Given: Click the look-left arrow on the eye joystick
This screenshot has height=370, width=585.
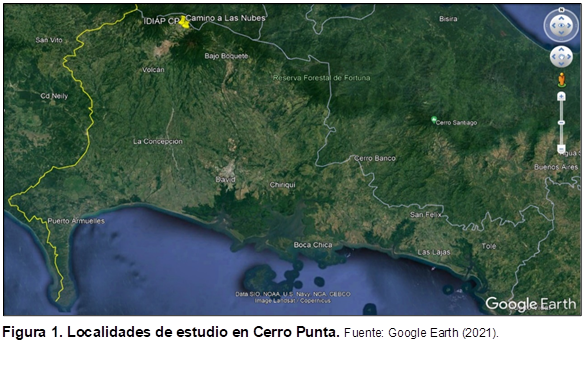Looking at the screenshot, I should coord(553,25).
